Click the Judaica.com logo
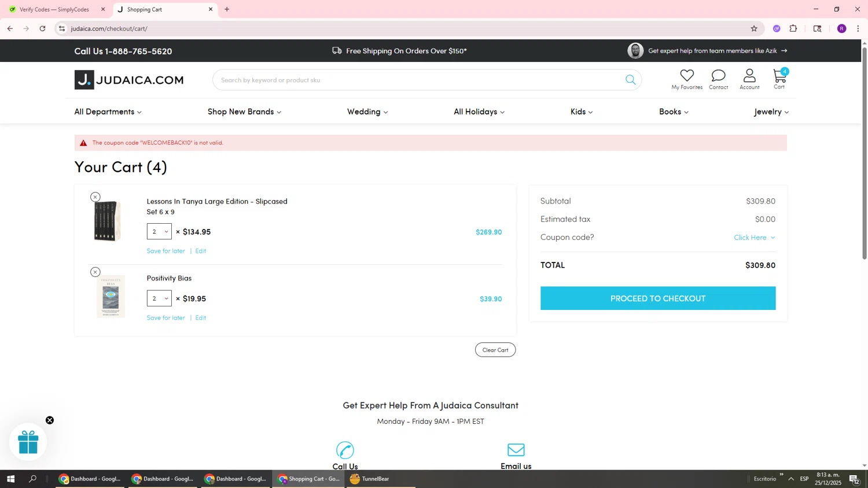868x488 pixels. [129, 80]
